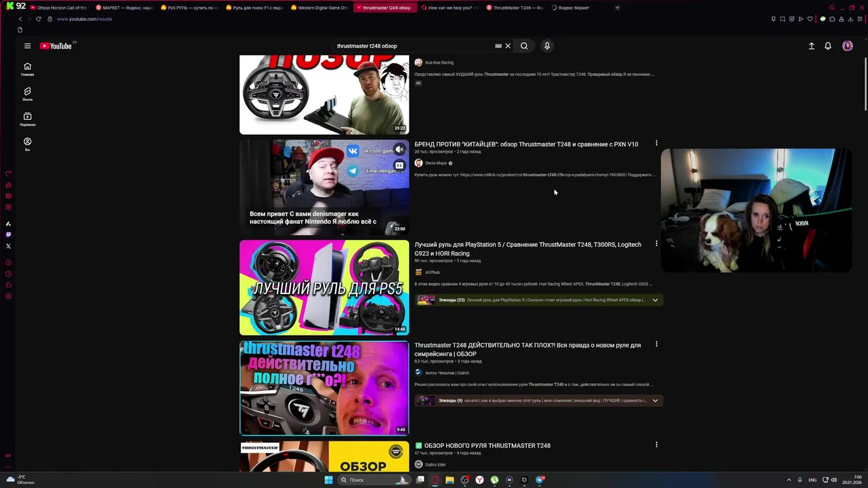Click the YouTube search input field
This screenshot has height=488, width=868.
point(414,46)
